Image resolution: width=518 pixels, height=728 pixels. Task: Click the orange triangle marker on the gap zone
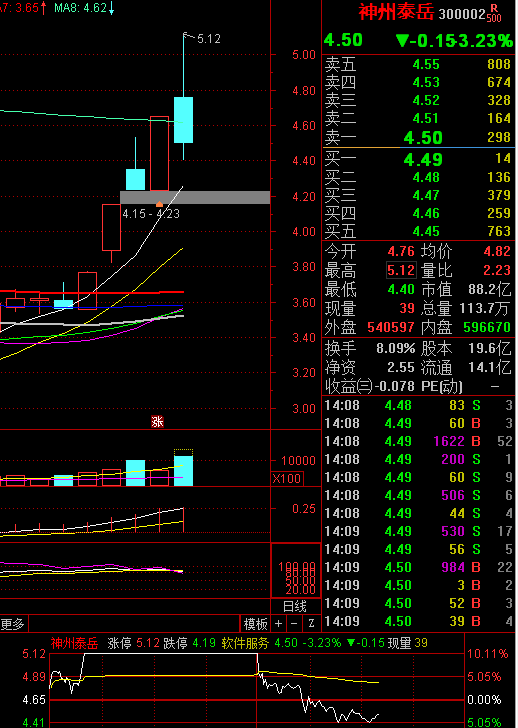(159, 204)
